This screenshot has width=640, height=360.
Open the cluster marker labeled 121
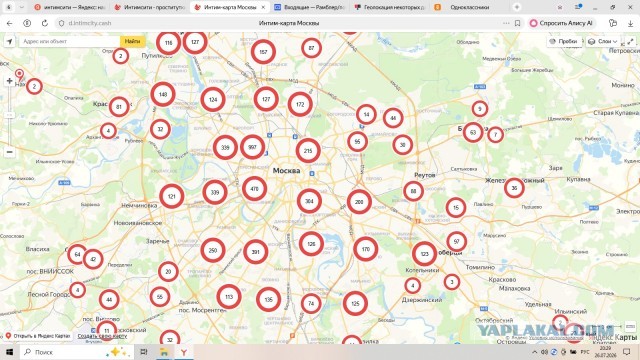[171, 196]
